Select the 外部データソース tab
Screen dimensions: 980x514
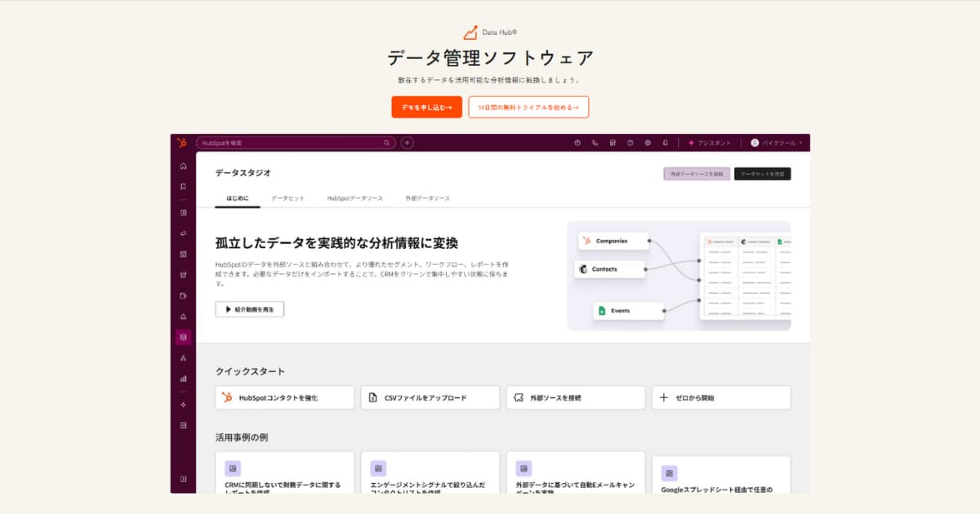(427, 198)
